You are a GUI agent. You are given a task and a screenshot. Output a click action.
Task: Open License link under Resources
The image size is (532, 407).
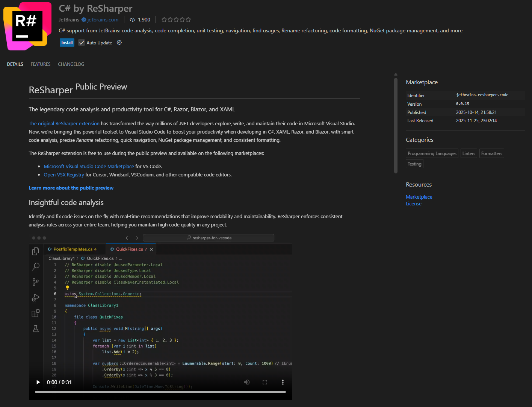point(414,203)
